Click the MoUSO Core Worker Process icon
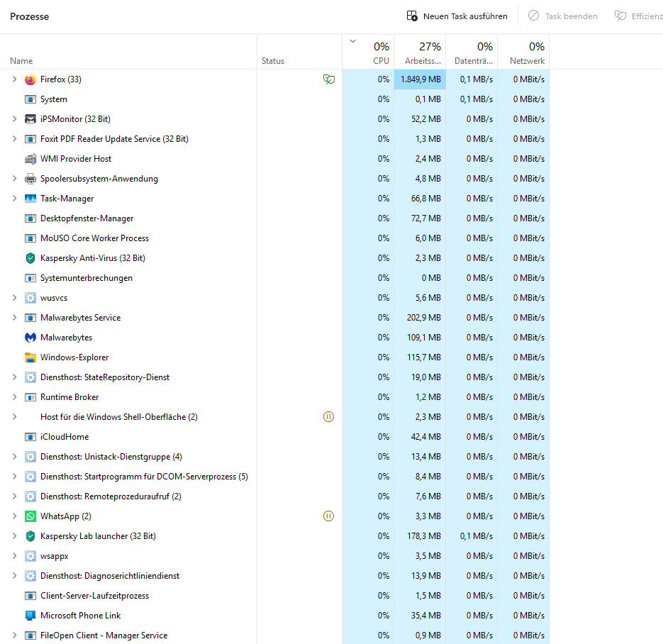Screen dimensions: 663x644 click(30, 238)
